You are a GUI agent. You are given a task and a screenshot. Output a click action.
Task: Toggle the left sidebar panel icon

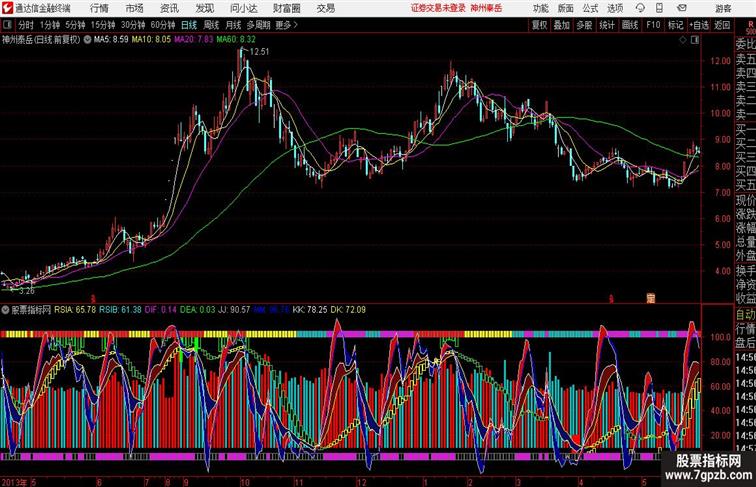7,25
